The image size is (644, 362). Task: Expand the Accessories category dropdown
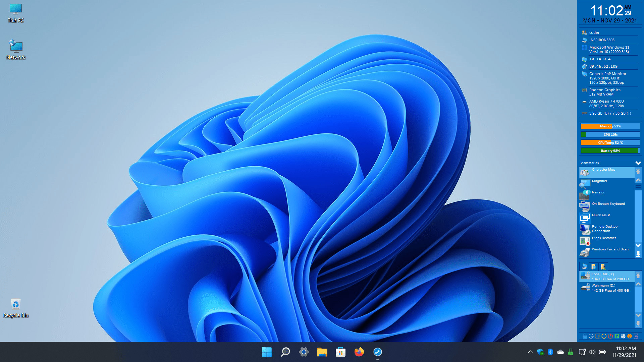(x=638, y=163)
